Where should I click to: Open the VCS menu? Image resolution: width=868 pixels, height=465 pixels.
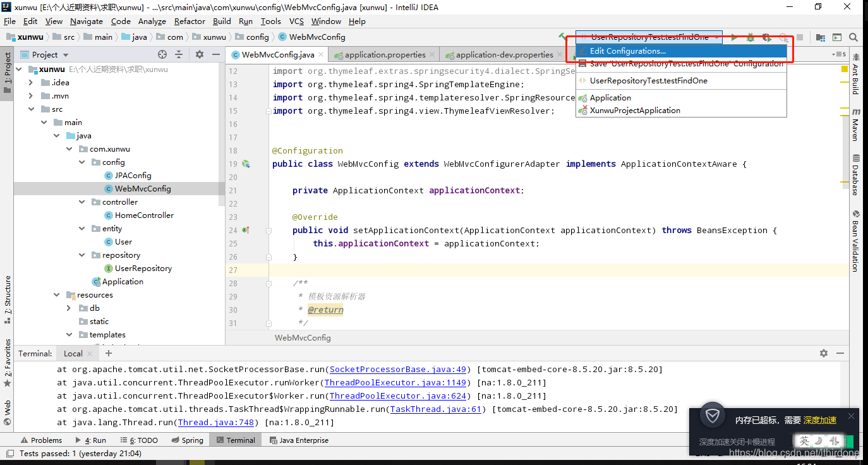click(x=296, y=21)
